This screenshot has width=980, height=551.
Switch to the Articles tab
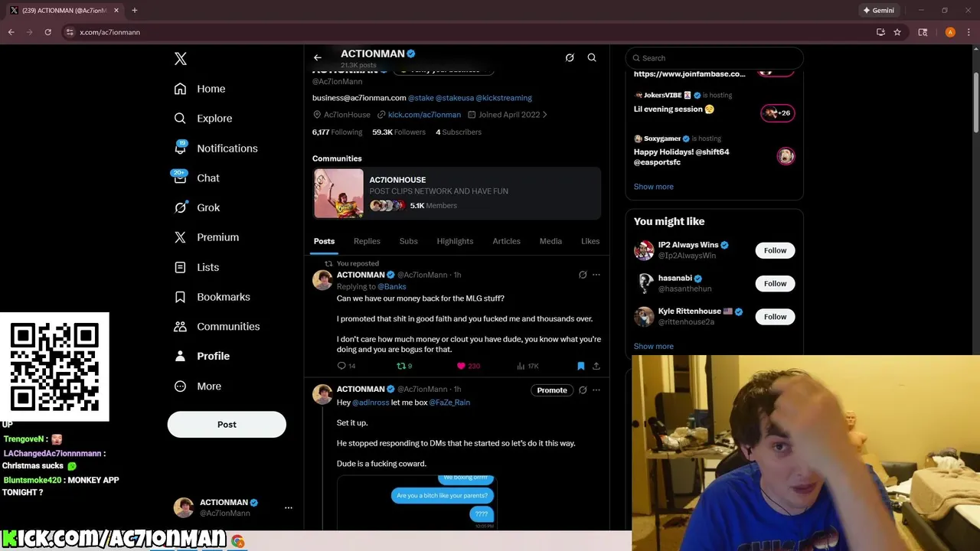point(506,241)
